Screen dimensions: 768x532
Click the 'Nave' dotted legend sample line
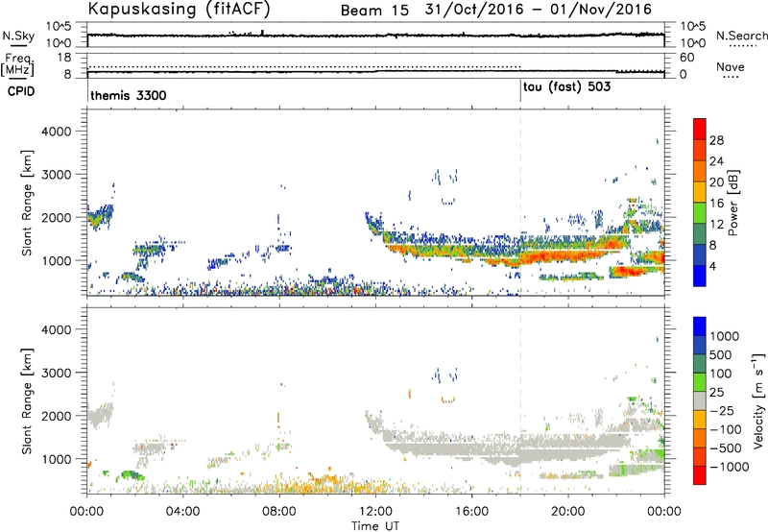[731, 78]
